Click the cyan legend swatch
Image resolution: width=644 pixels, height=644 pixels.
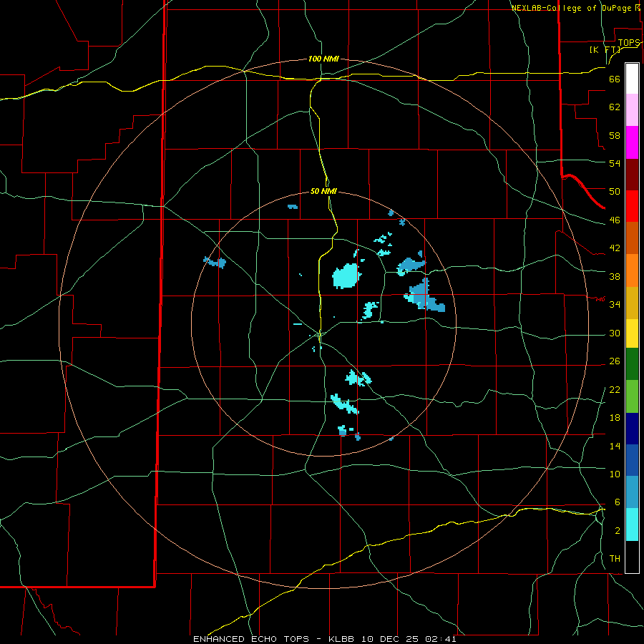pyautogui.click(x=632, y=525)
